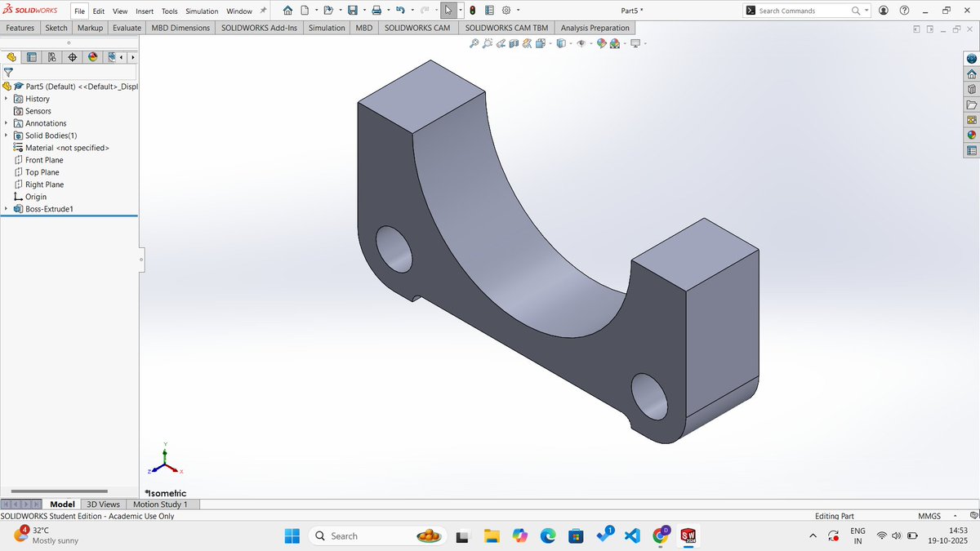Screen dimensions: 980x551
Task: Click the Print icon
Action: tap(376, 11)
